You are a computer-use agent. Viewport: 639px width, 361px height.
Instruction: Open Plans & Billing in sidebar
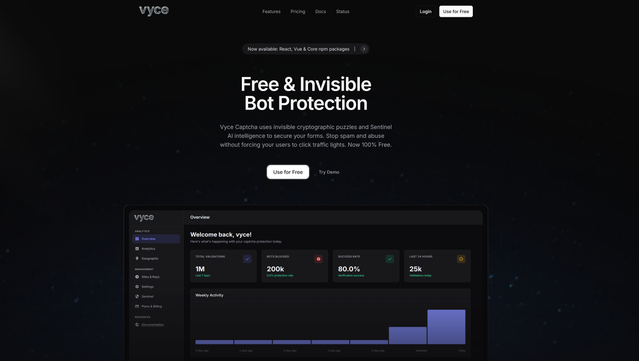click(156, 306)
